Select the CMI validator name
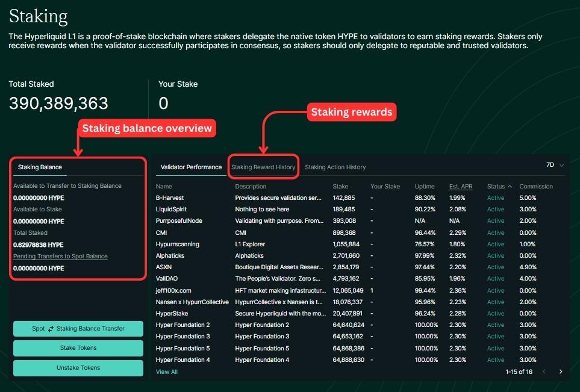Viewport: 580px width, 392px height. [161, 232]
